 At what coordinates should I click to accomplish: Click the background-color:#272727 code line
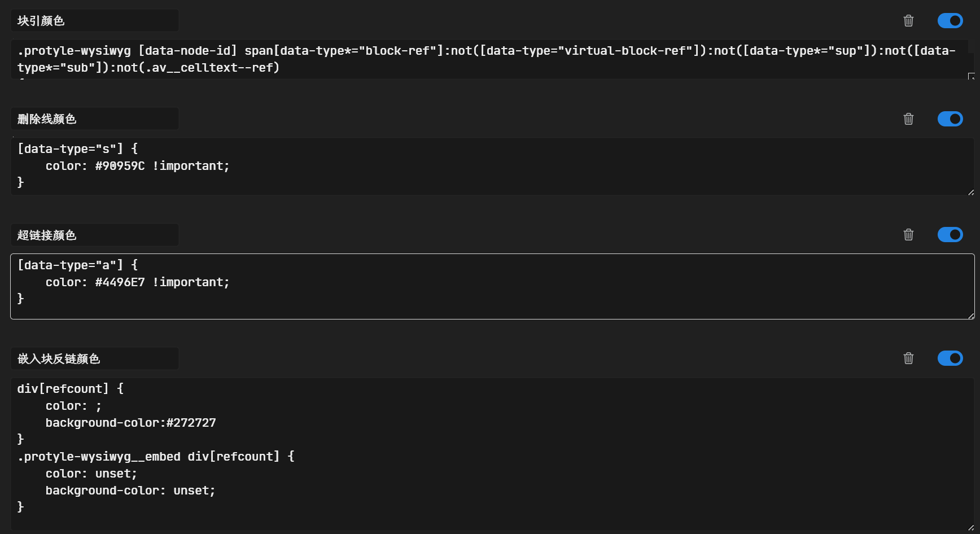pyautogui.click(x=131, y=423)
